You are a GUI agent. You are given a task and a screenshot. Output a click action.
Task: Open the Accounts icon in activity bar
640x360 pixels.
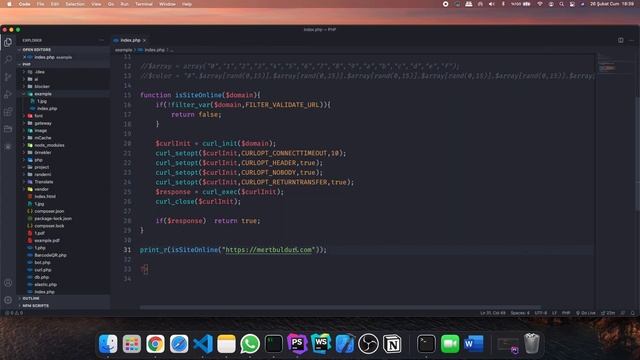[8, 282]
